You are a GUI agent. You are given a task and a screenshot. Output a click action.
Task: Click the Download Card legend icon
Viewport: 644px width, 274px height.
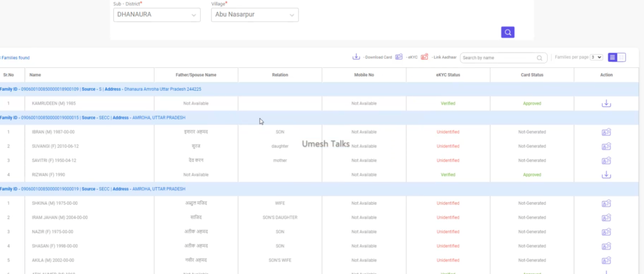tap(356, 57)
